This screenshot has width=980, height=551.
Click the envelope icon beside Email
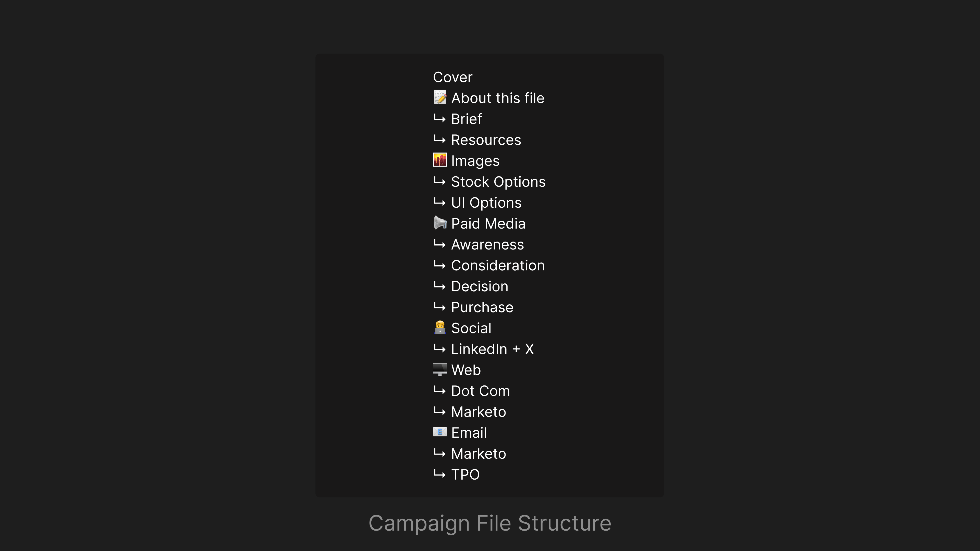pyautogui.click(x=440, y=432)
